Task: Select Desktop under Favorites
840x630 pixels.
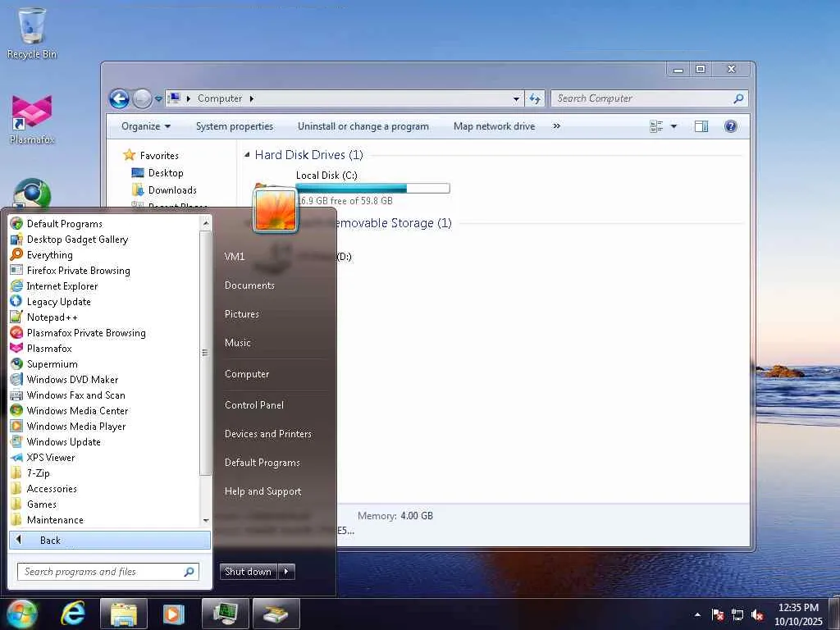Action: point(157,172)
